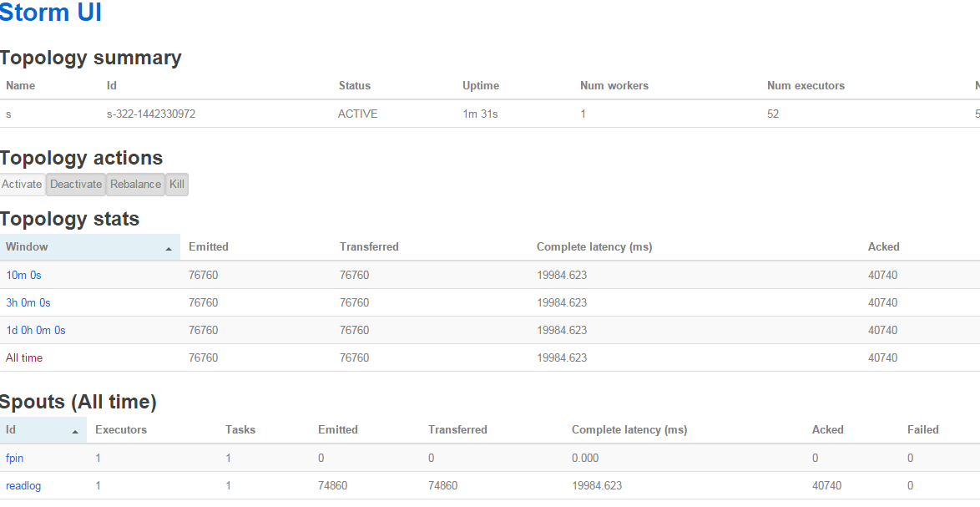Sort spouts by Tasks column
This screenshot has width=980, height=507.
(240, 430)
